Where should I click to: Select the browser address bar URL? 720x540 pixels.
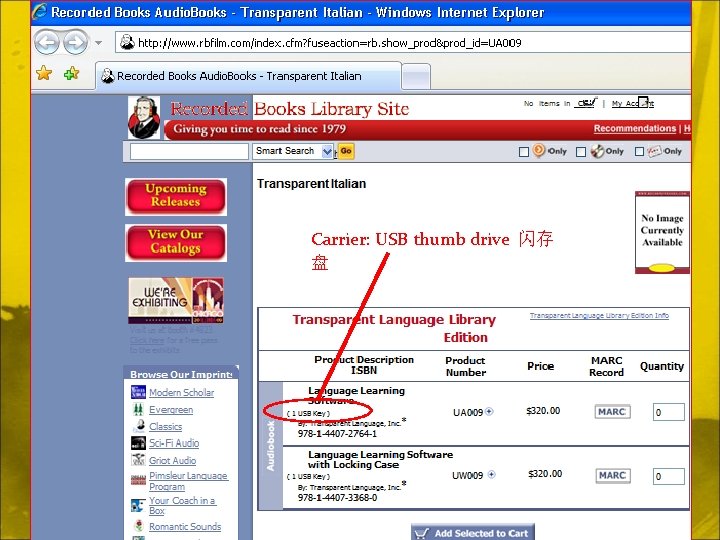click(x=329, y=43)
